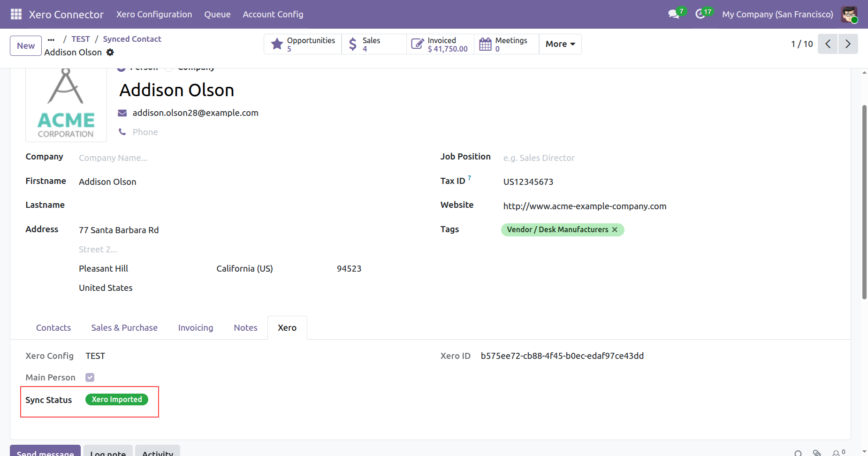This screenshot has width=868, height=456.
Task: Click the website http://www.acme-example-company.com
Action: click(585, 206)
